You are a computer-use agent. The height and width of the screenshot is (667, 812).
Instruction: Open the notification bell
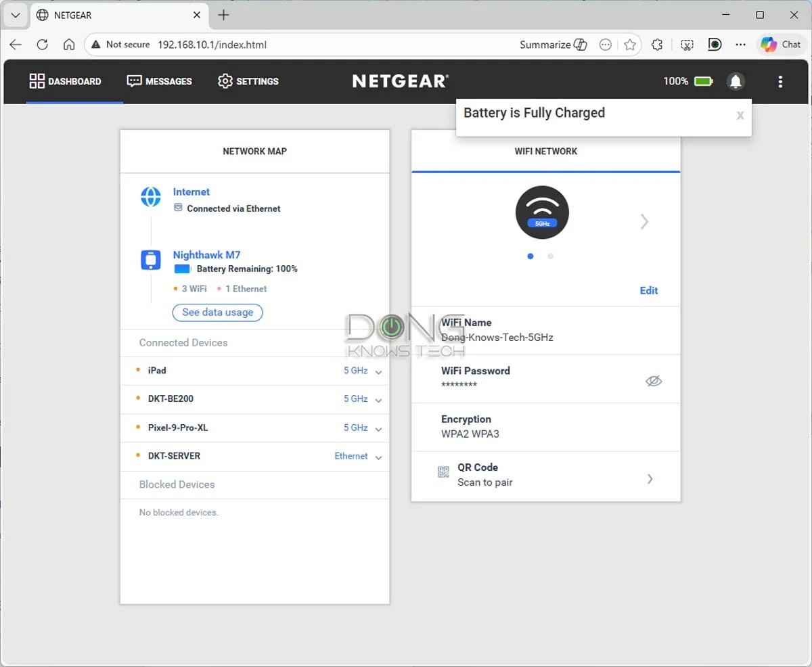click(x=736, y=81)
